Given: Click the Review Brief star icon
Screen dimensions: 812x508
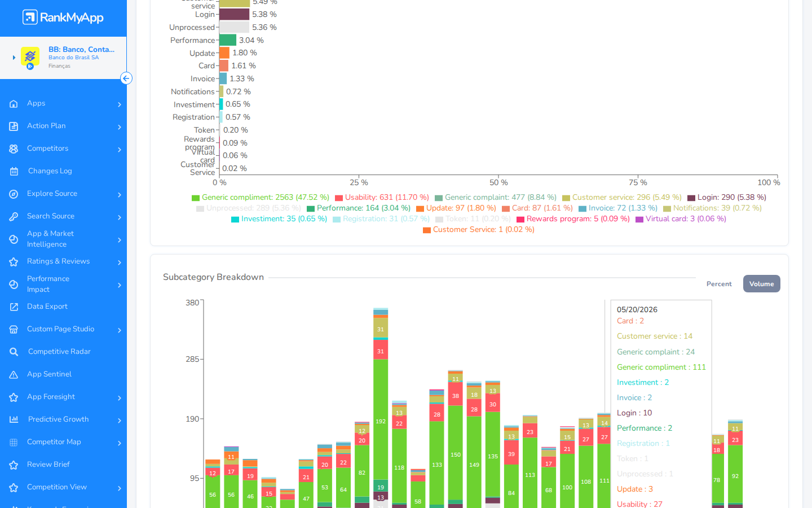Looking at the screenshot, I should [x=14, y=465].
